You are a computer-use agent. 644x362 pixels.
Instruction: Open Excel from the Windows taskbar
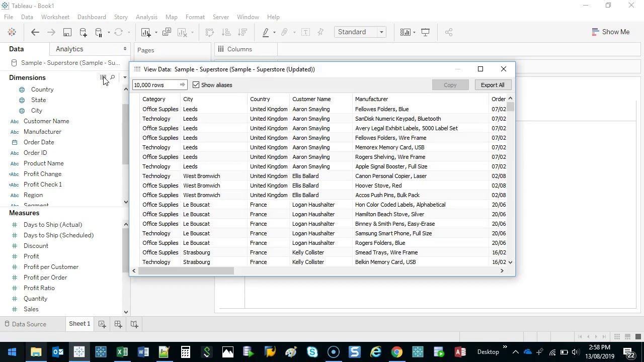[x=122, y=352]
